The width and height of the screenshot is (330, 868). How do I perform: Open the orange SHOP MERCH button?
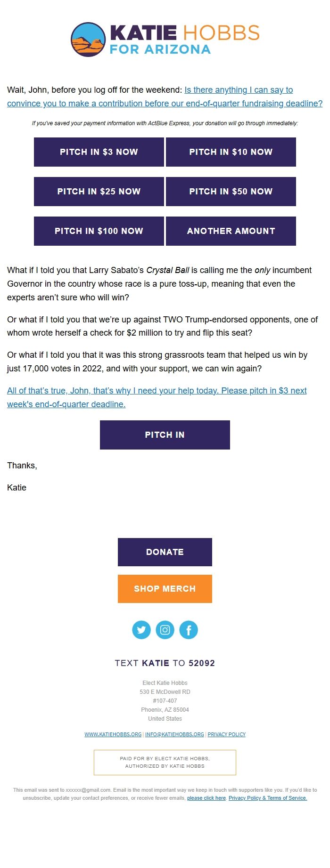(165, 589)
